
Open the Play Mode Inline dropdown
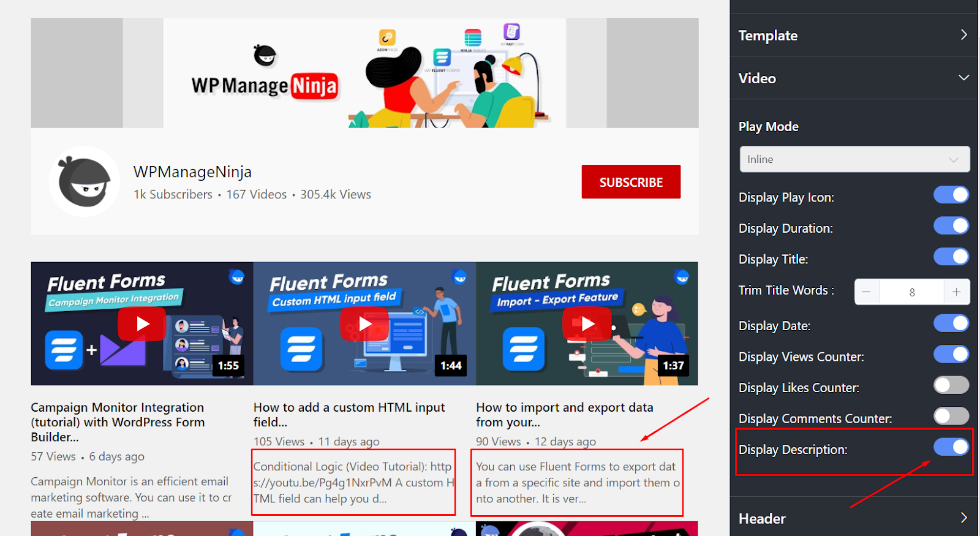[854, 159]
